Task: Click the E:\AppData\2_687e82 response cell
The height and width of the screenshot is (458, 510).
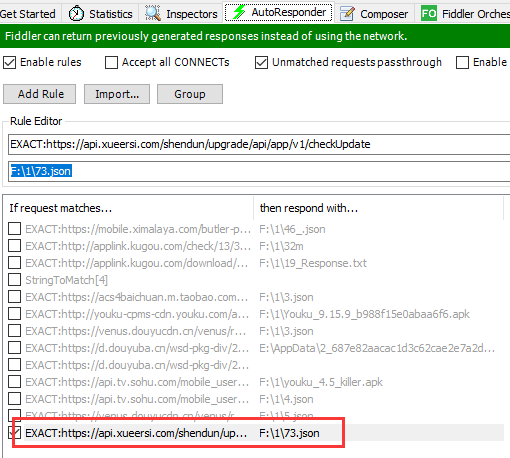Action: (377, 348)
